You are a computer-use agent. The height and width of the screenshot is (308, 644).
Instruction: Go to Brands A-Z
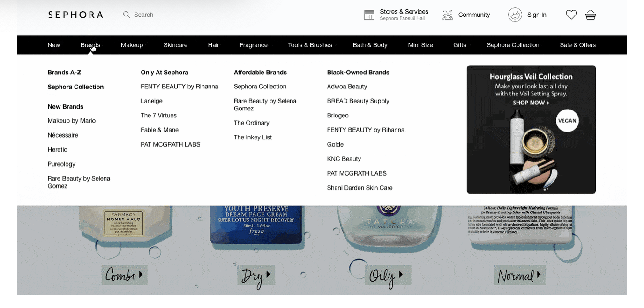coord(64,73)
